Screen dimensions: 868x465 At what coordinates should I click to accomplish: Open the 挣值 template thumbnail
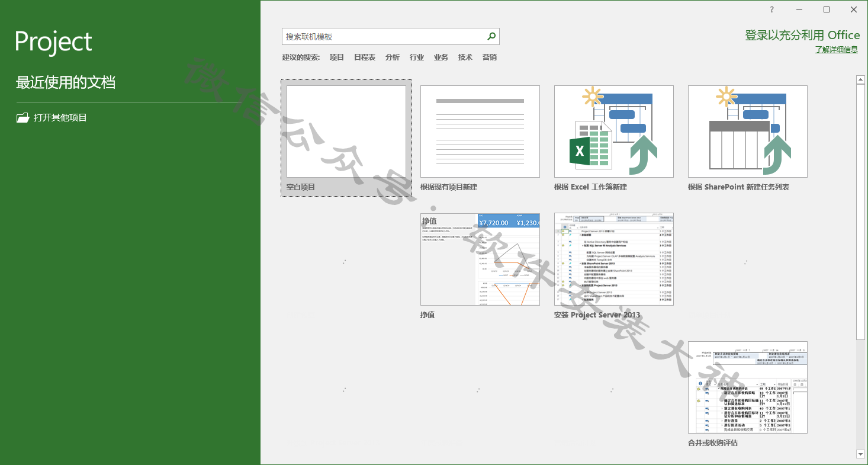point(480,259)
